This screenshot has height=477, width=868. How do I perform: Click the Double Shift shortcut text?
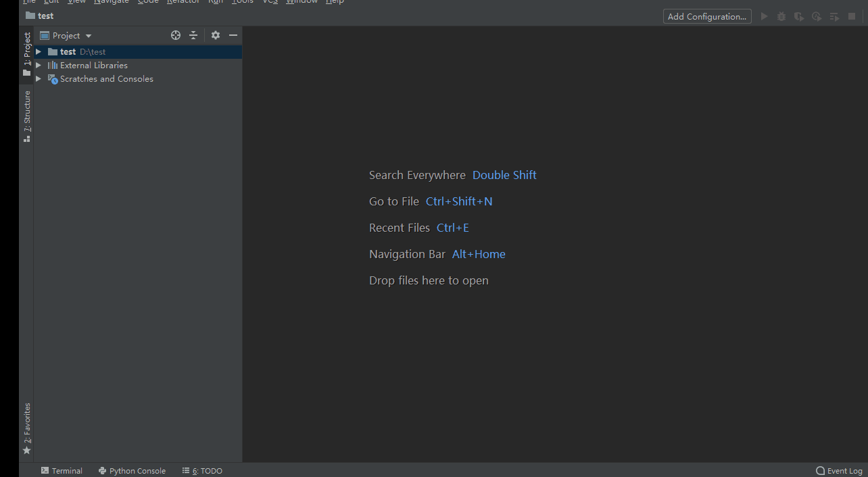[x=504, y=175]
